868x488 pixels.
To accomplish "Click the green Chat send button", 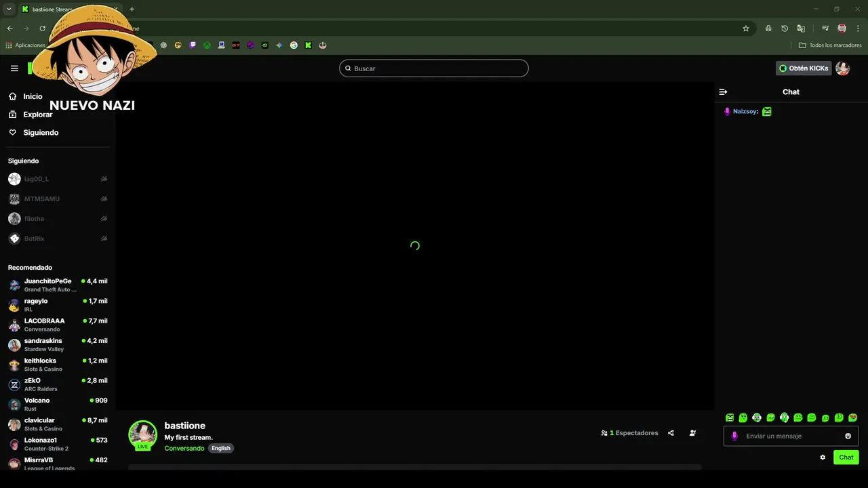I will [846, 457].
